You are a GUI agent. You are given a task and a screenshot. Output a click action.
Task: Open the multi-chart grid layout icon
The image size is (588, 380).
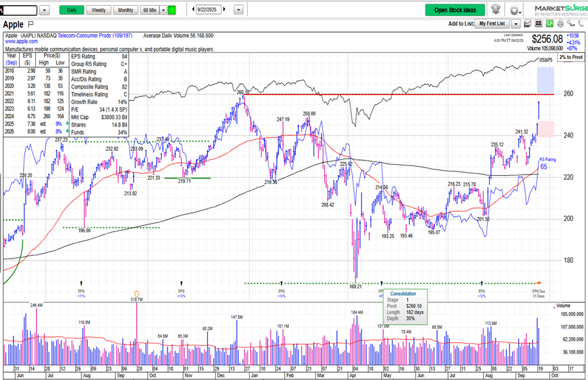tap(539, 24)
